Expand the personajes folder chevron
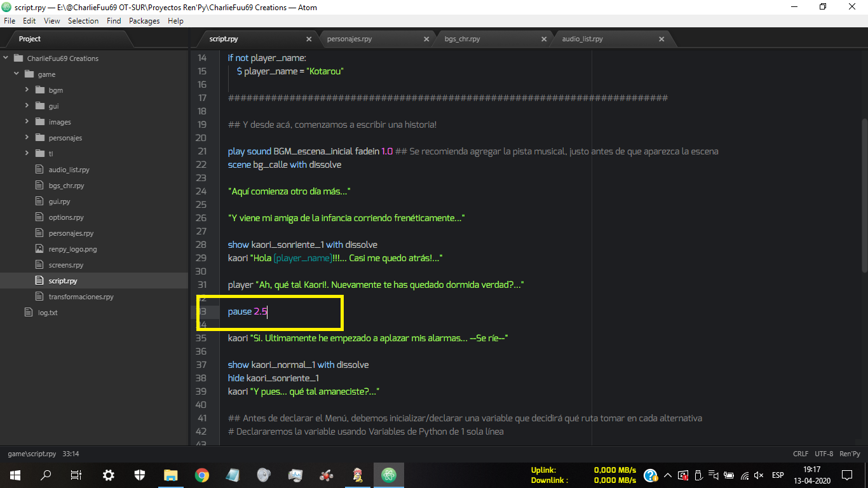This screenshot has width=868, height=488. tap(27, 138)
